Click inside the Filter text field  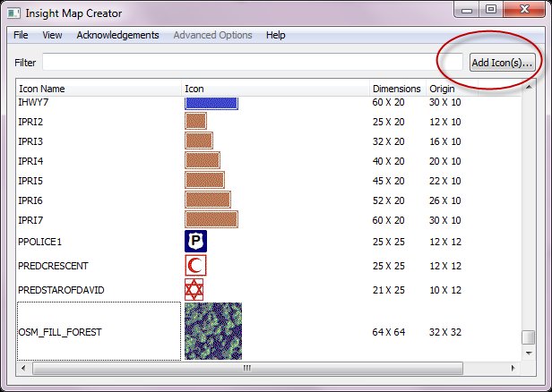pos(251,63)
